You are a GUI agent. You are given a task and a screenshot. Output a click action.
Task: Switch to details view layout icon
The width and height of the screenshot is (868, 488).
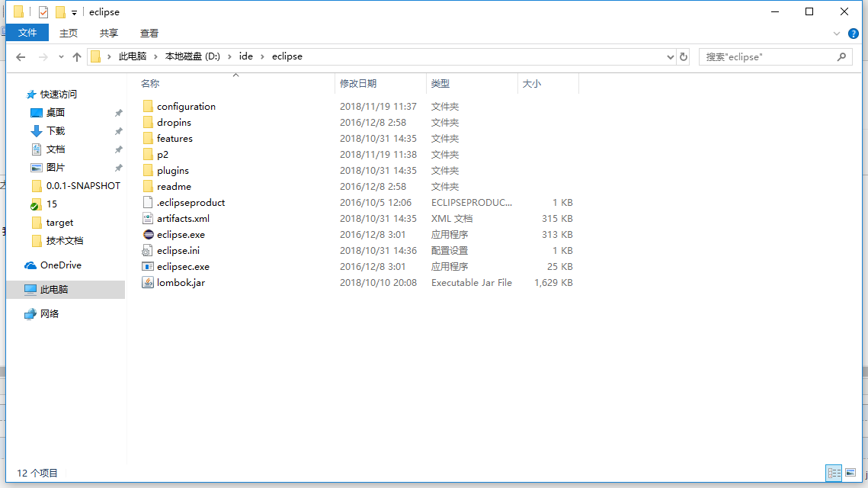(834, 473)
